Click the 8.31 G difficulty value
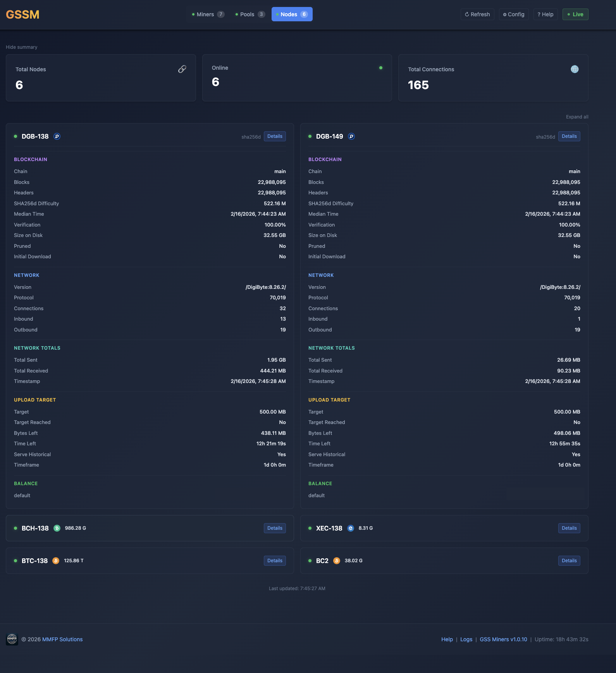This screenshot has width=616, height=673. point(366,528)
